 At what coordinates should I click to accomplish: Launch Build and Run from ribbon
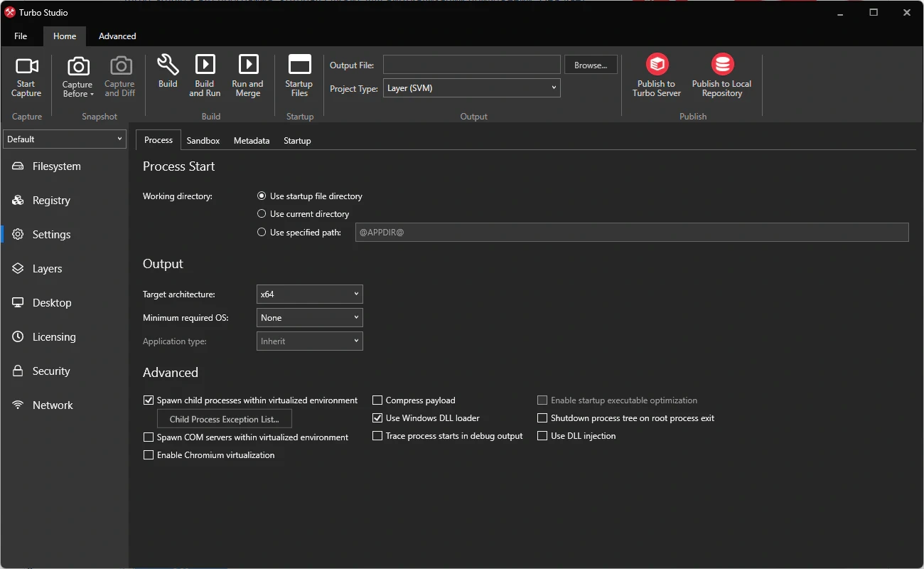pyautogui.click(x=205, y=65)
